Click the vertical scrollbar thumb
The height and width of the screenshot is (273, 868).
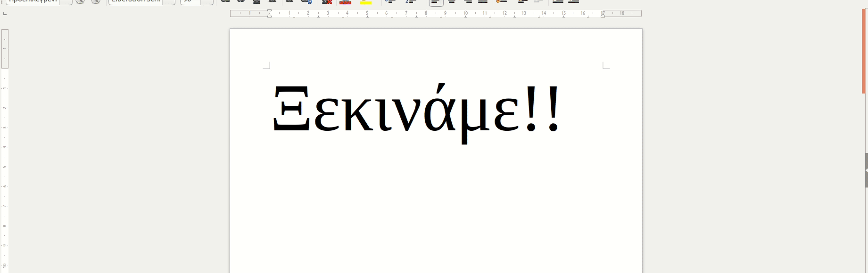(x=864, y=51)
